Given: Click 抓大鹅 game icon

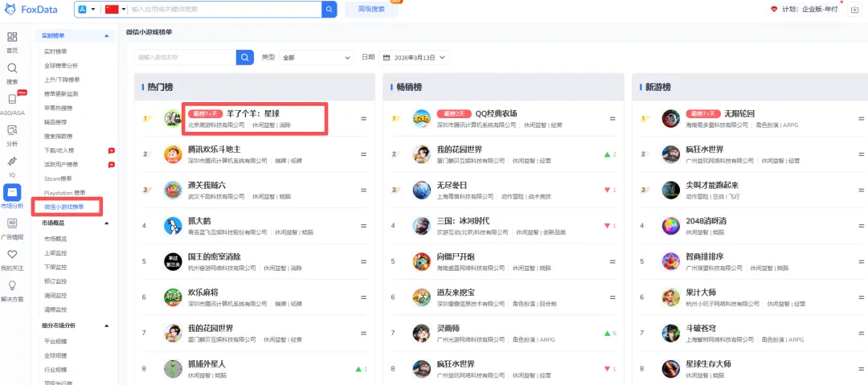Looking at the screenshot, I should (173, 226).
